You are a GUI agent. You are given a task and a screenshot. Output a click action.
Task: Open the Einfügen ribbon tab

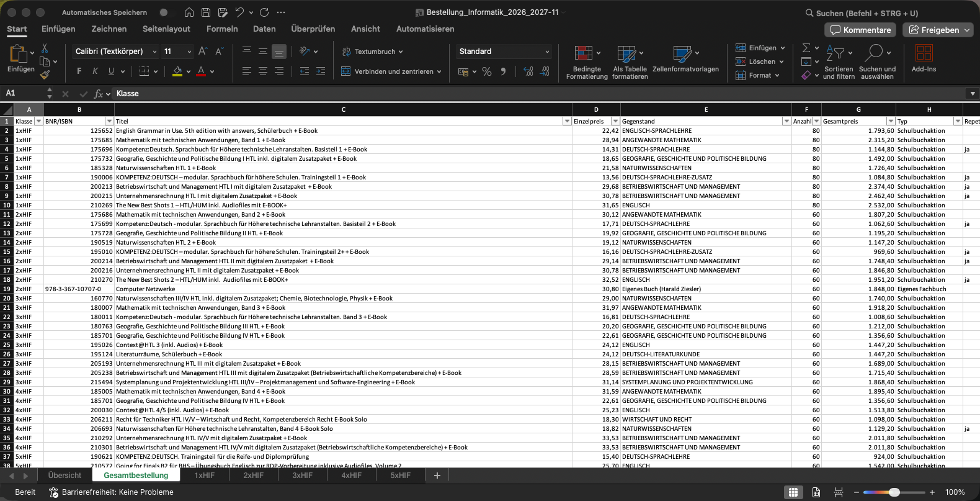(58, 29)
